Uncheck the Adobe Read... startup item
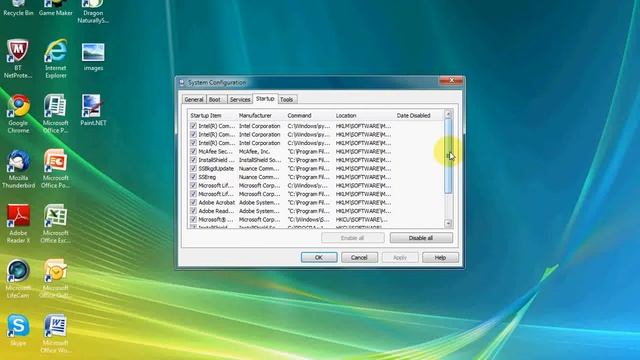 coord(193,211)
